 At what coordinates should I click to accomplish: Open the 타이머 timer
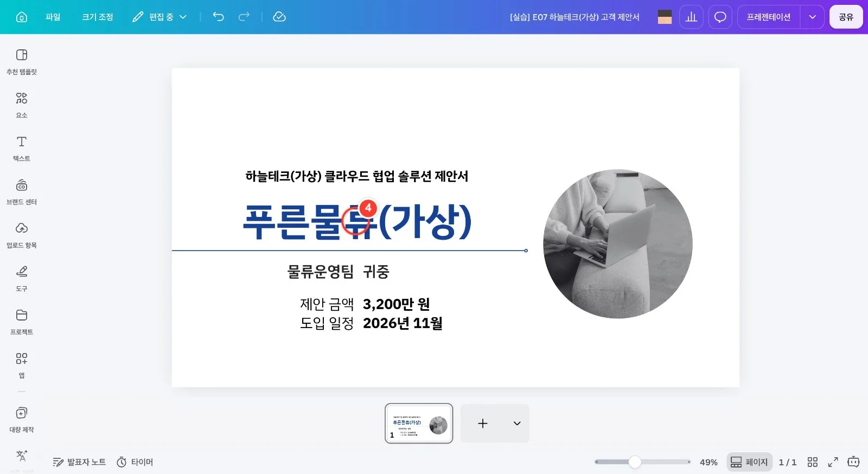click(135, 462)
